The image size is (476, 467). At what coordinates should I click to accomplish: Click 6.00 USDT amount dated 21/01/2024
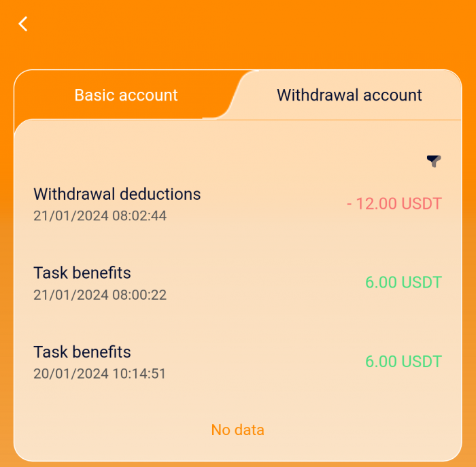coord(403,282)
